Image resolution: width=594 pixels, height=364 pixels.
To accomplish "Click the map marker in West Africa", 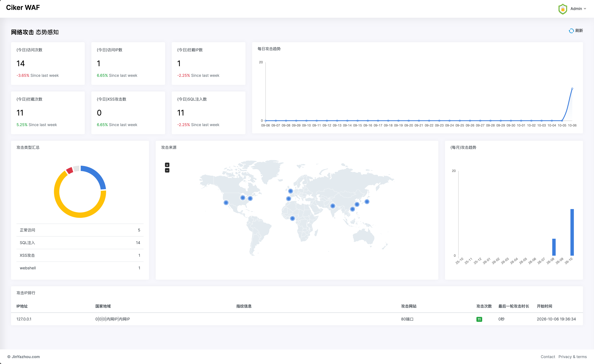I will [292, 218].
